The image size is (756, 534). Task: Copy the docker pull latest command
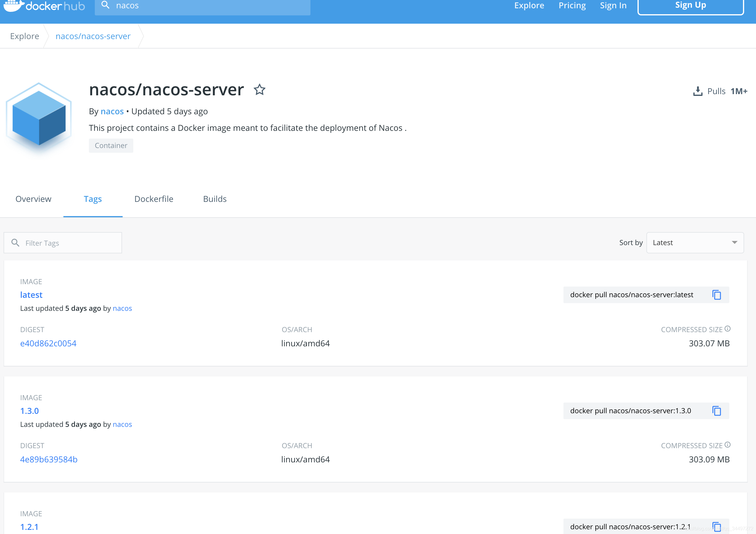[x=717, y=295]
